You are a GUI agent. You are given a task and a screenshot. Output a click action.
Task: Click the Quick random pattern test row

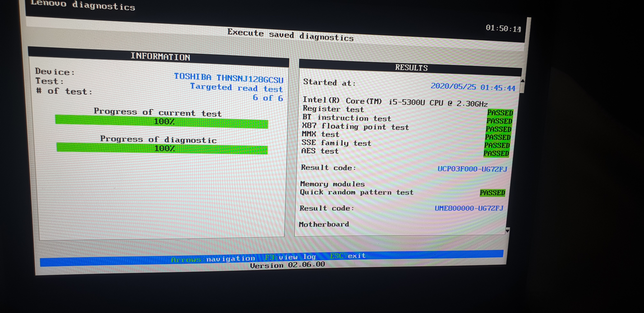tap(402, 192)
